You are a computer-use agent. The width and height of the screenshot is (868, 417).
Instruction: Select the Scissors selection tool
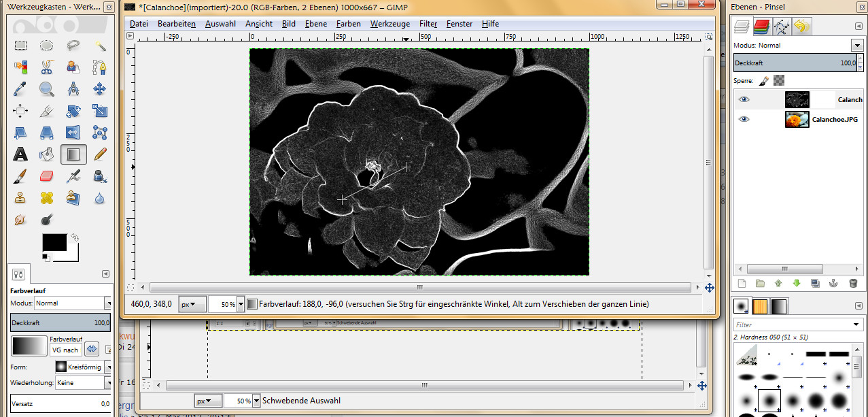click(46, 67)
